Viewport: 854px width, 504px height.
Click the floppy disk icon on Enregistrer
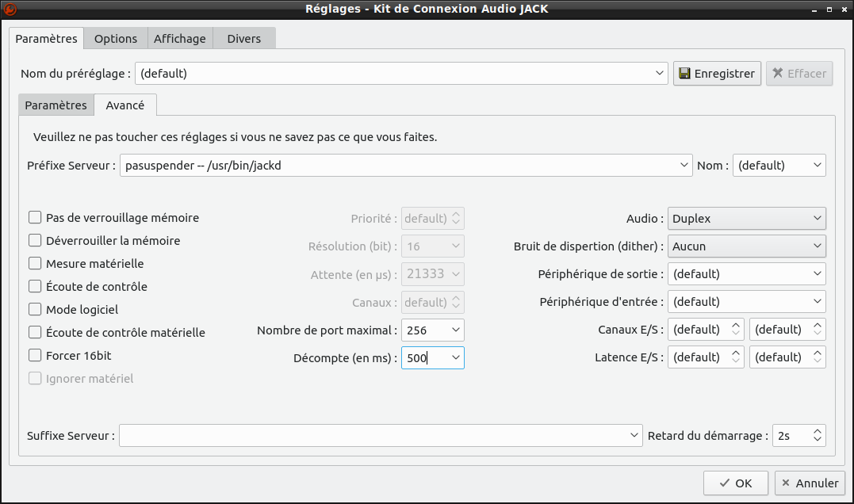tap(684, 74)
